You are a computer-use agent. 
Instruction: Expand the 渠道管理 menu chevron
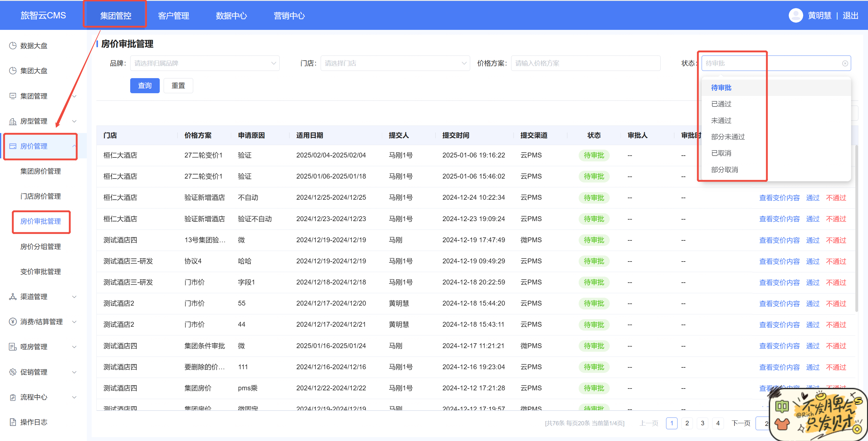[x=74, y=297]
